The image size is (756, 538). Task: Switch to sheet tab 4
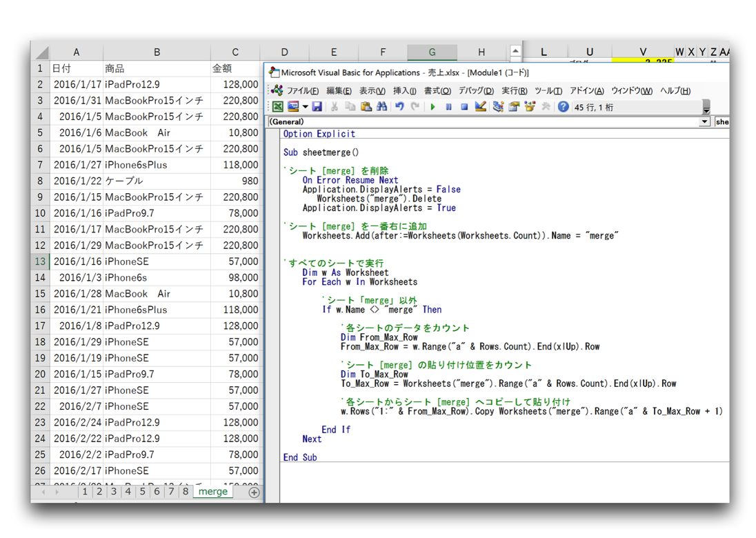click(128, 491)
